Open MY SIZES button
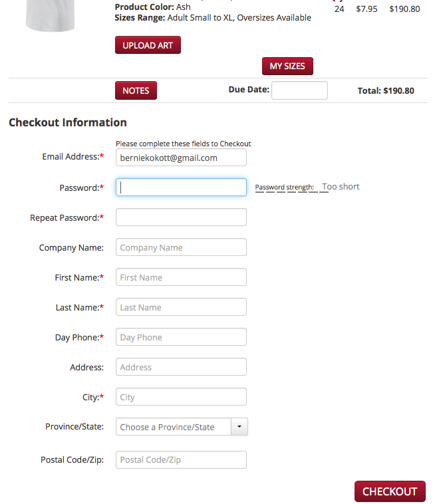Image resolution: width=441 pixels, height=504 pixels. 287,66
